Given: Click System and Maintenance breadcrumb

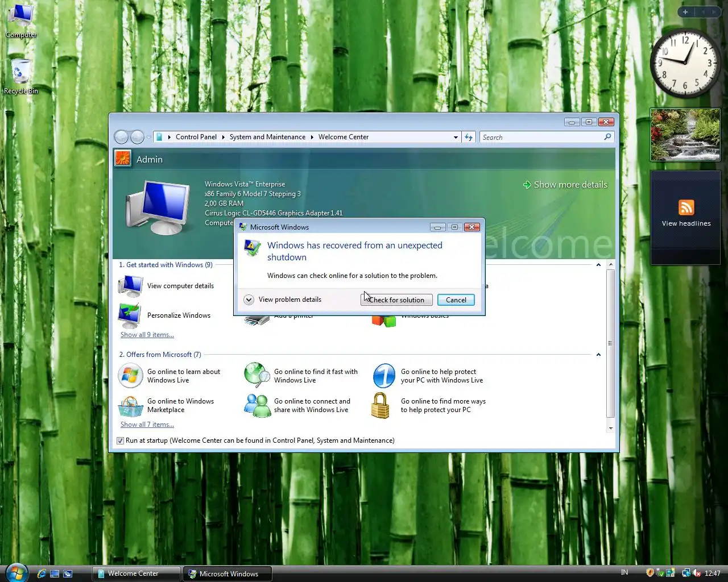Looking at the screenshot, I should coord(267,137).
